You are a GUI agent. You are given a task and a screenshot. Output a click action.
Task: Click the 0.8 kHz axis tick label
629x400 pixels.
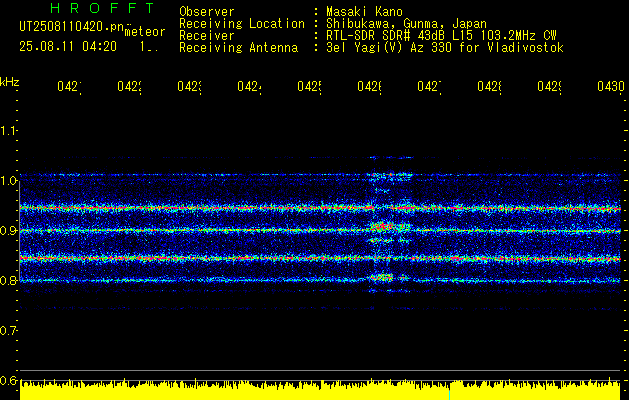(9, 280)
